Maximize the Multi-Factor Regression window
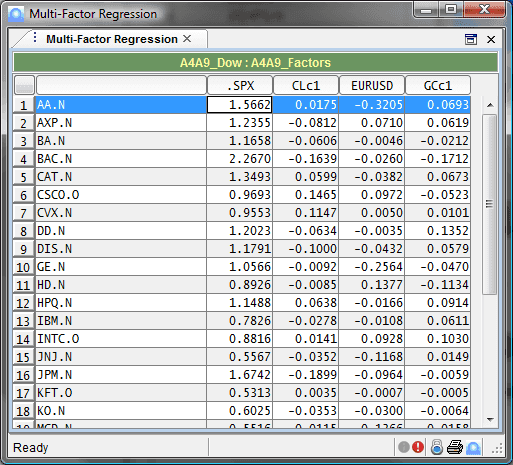 451,9
